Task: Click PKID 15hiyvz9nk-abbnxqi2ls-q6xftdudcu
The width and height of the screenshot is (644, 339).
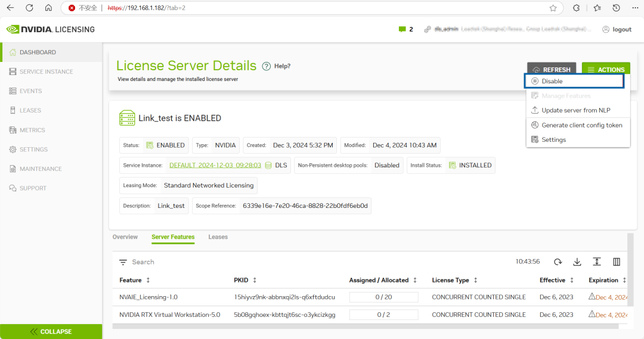Action: [284, 297]
